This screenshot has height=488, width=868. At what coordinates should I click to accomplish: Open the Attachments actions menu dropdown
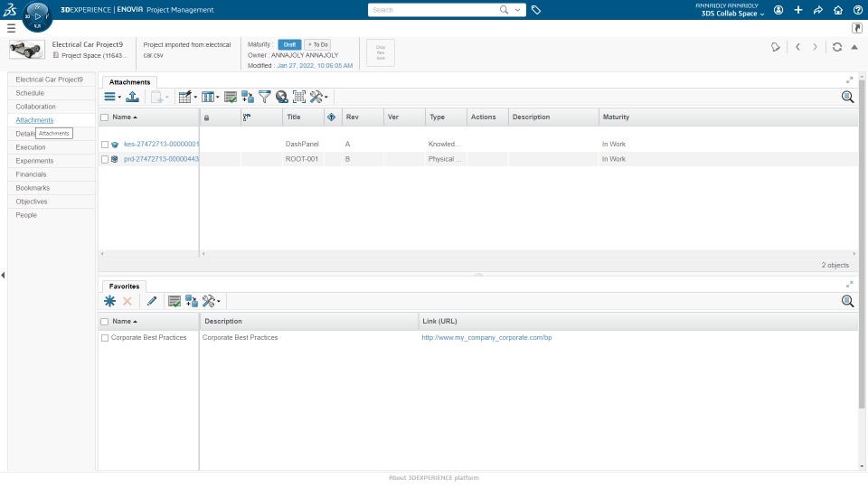[112, 97]
